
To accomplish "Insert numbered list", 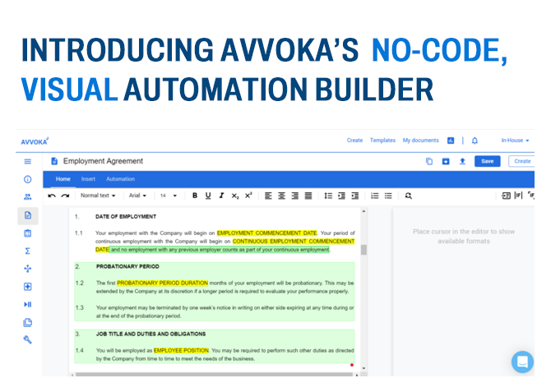I will click(x=374, y=196).
